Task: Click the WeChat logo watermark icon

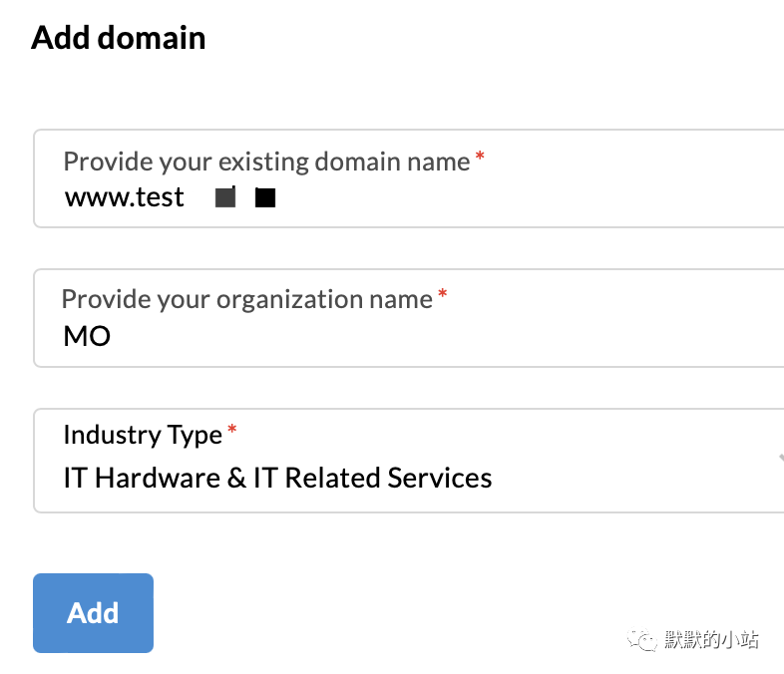Action: (x=642, y=639)
